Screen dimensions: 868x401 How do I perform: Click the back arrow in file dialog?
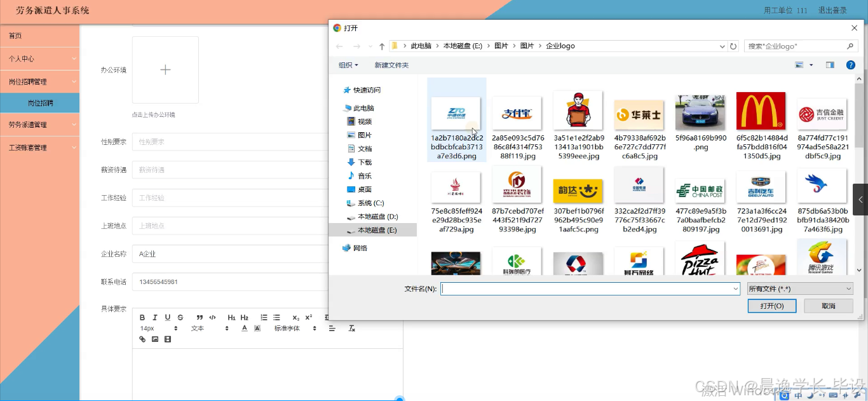pyautogui.click(x=339, y=46)
